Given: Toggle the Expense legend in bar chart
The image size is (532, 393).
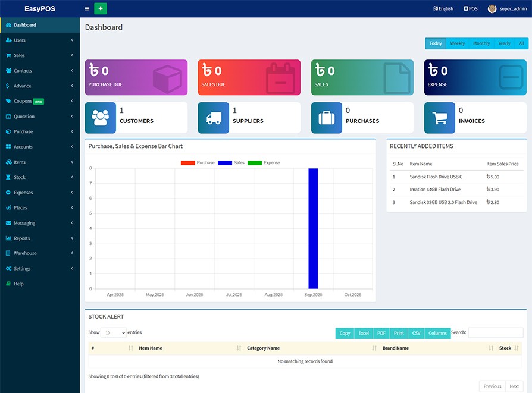Looking at the screenshot, I should [264, 162].
